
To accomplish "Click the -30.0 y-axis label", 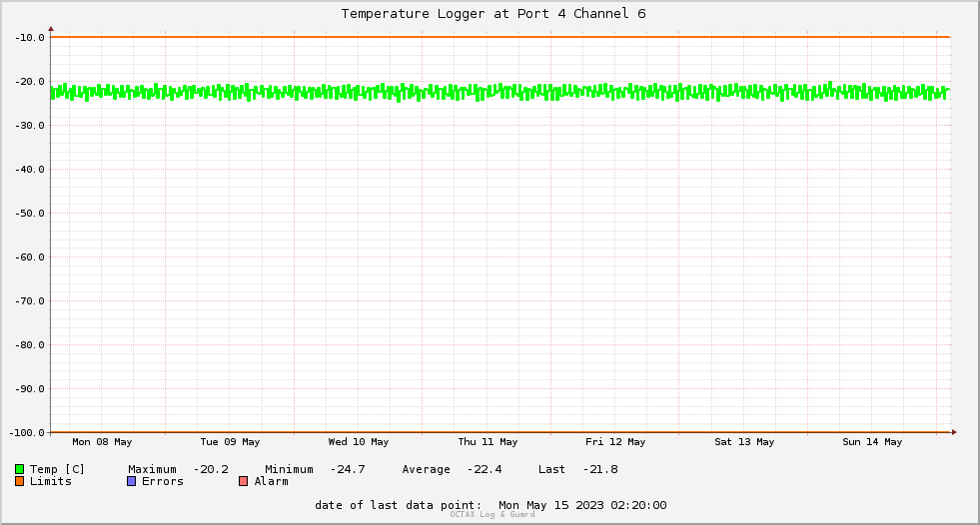I will (x=30, y=126).
